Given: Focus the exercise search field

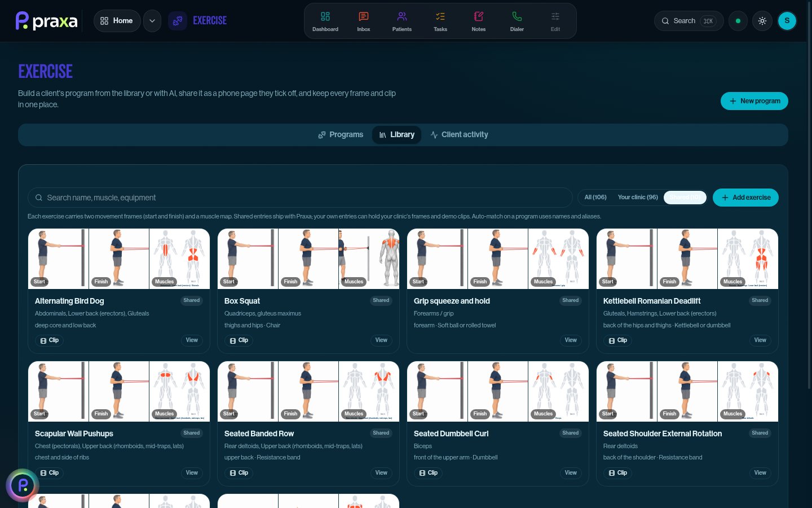Looking at the screenshot, I should pyautogui.click(x=300, y=198).
